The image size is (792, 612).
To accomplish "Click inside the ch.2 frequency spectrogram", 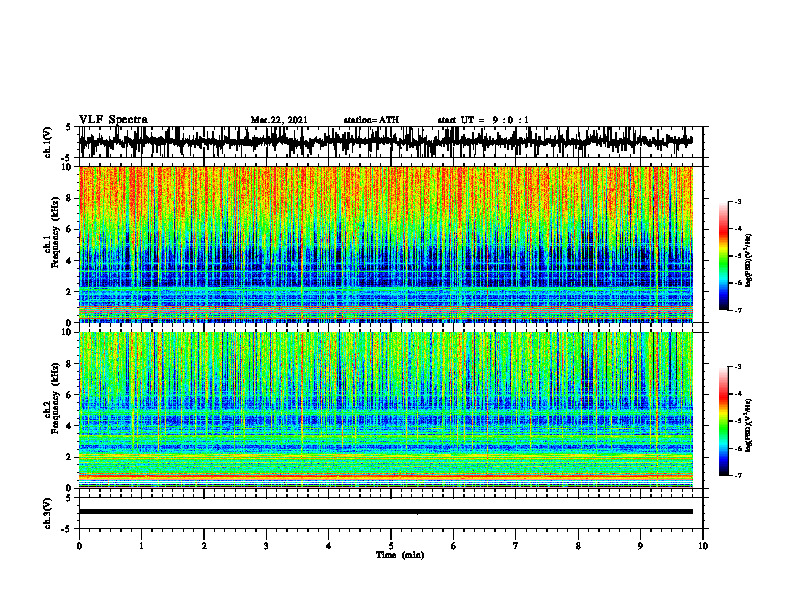I will [385, 410].
